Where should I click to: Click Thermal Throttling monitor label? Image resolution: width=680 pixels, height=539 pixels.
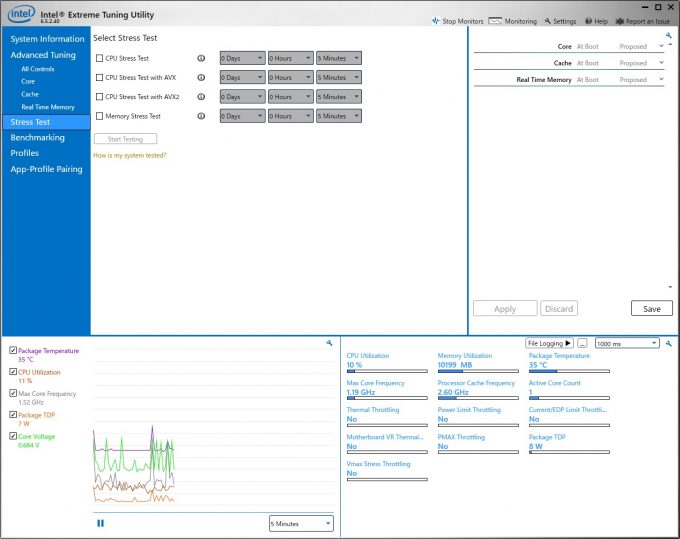[373, 410]
